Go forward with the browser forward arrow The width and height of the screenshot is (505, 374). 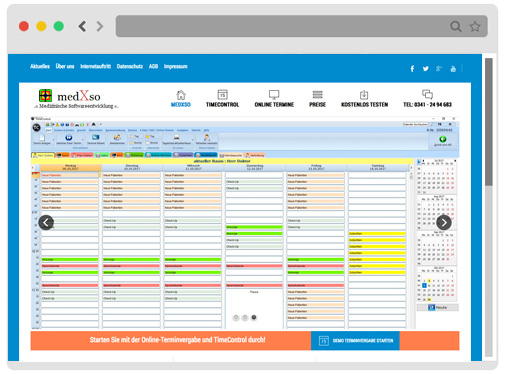[x=100, y=26]
